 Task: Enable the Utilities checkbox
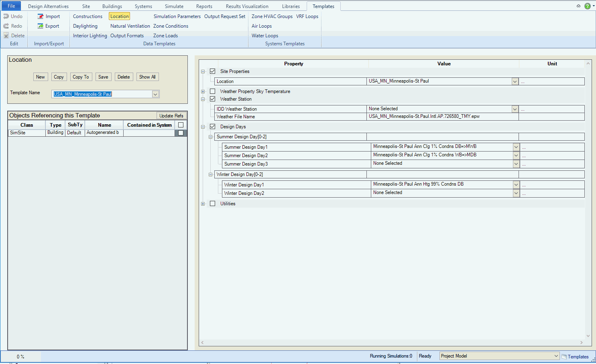[213, 204]
